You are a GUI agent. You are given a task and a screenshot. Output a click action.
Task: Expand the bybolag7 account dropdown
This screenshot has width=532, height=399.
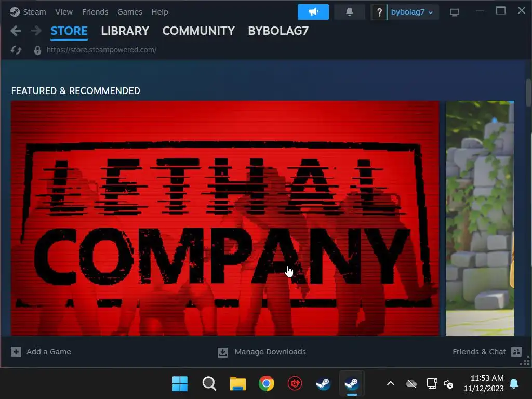pyautogui.click(x=413, y=12)
